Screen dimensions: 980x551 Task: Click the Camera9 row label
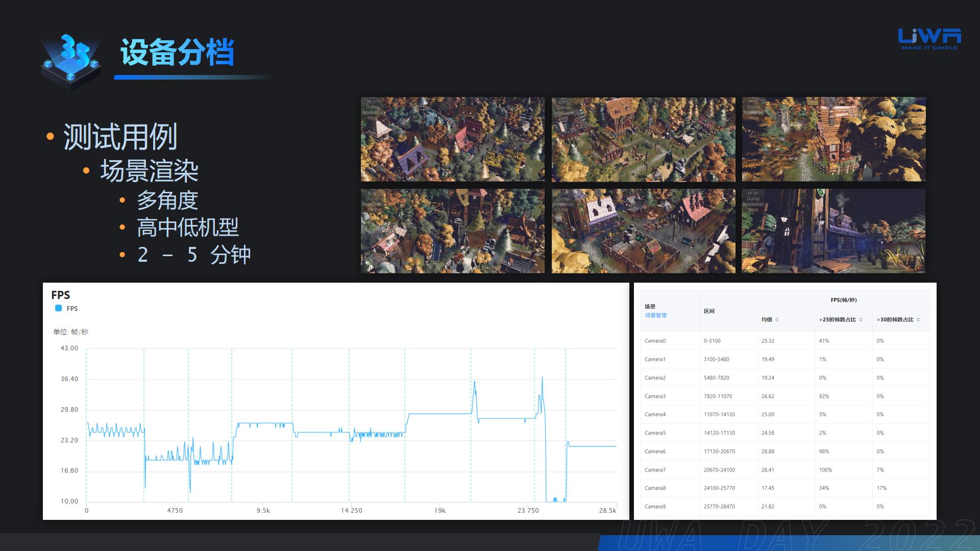[x=655, y=507]
